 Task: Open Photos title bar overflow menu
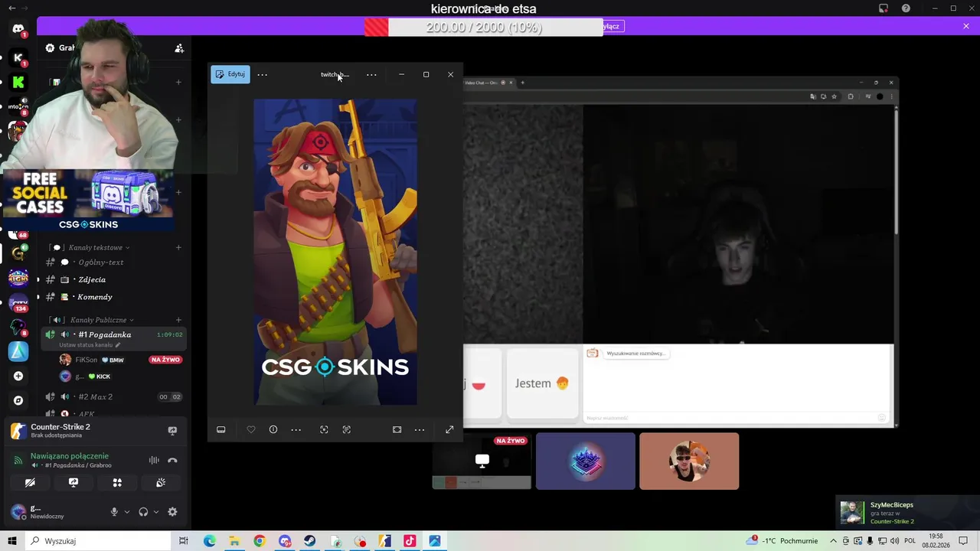pos(371,75)
